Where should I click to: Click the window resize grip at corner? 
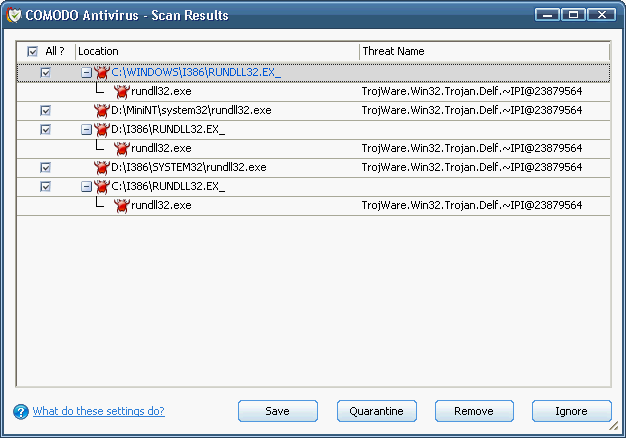point(614,426)
